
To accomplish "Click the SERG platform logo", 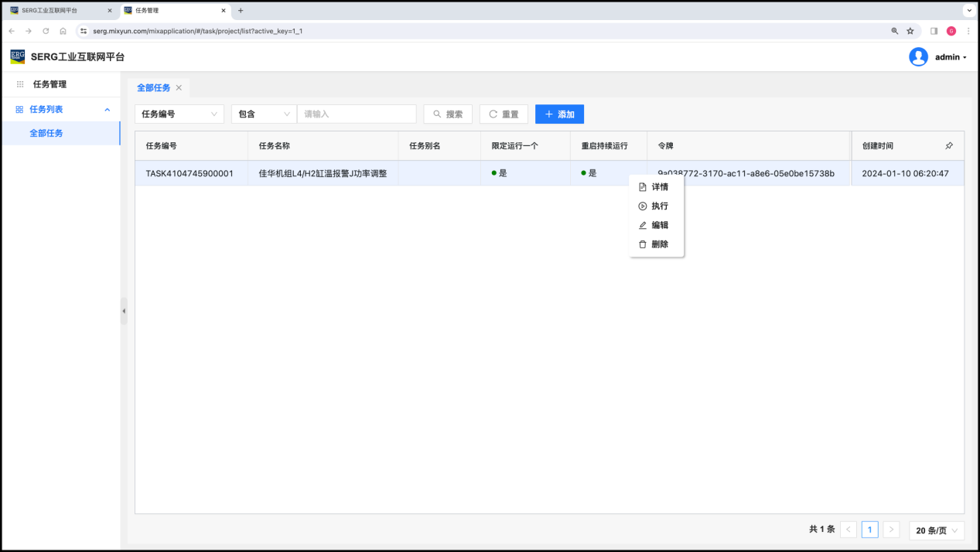I will (18, 56).
